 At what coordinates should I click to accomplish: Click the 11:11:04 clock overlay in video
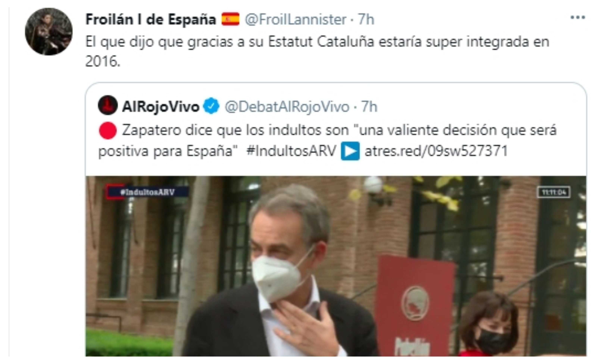point(554,192)
